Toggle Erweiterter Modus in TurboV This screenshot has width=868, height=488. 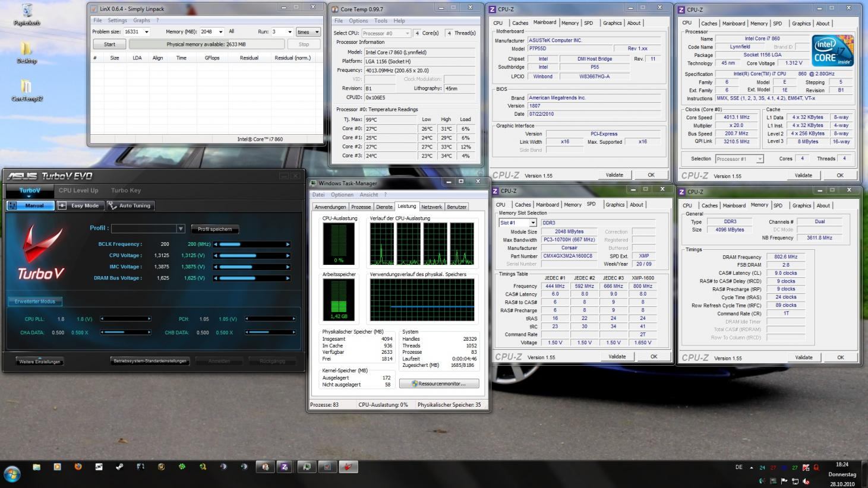point(35,302)
